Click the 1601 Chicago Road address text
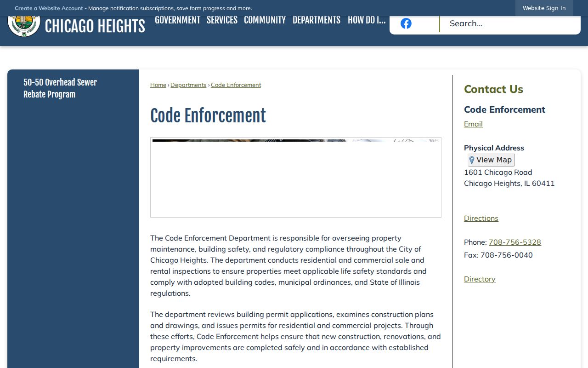 click(x=498, y=172)
